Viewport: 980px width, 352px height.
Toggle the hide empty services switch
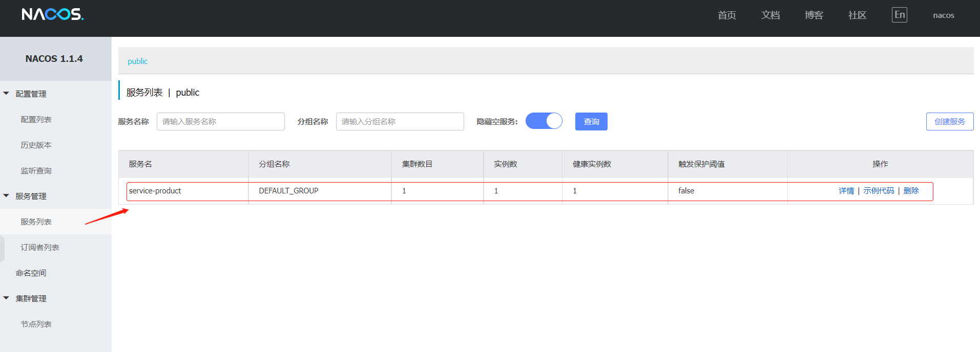pyautogui.click(x=544, y=121)
